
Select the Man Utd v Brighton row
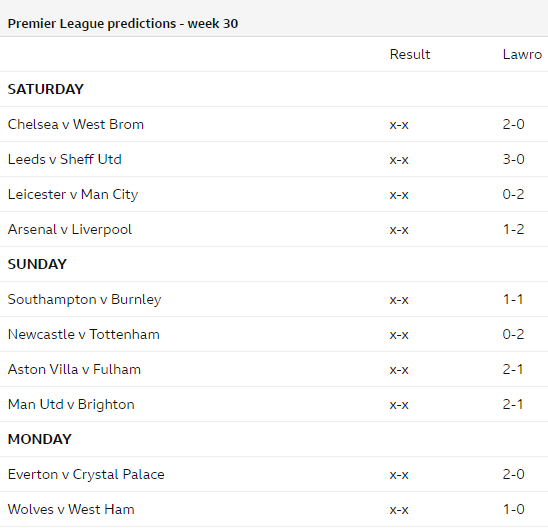(274, 404)
